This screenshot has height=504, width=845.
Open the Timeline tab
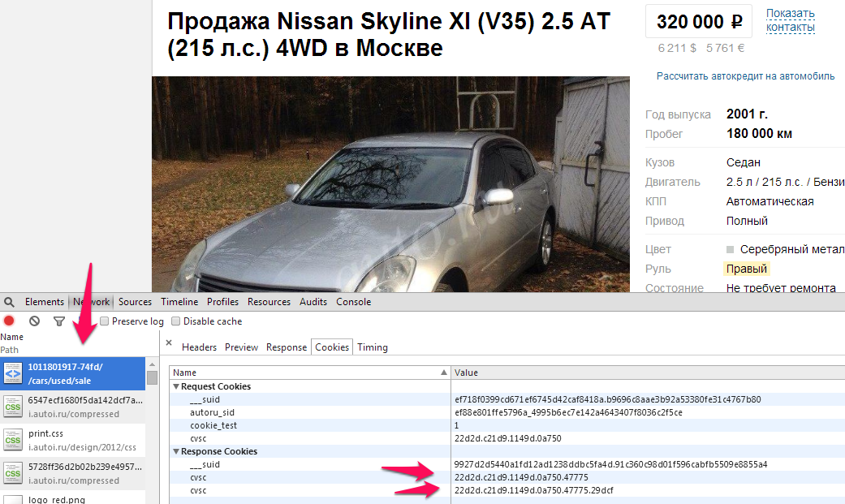point(179,302)
